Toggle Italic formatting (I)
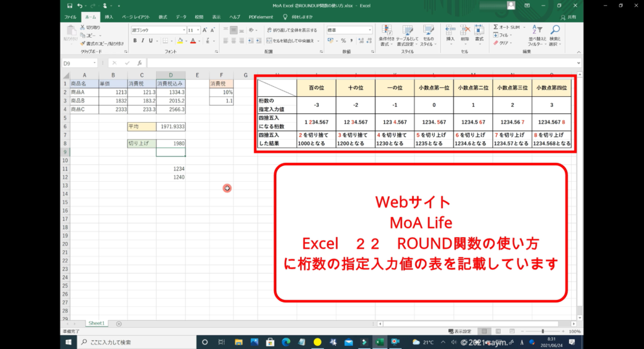The image size is (644, 349). pos(143,40)
